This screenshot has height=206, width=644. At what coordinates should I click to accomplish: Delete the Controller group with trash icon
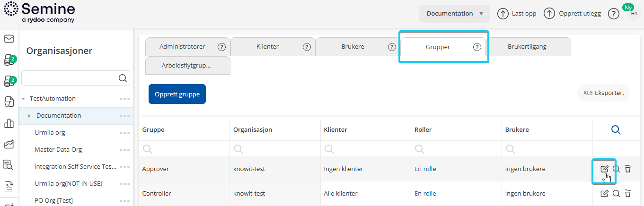[628, 193]
